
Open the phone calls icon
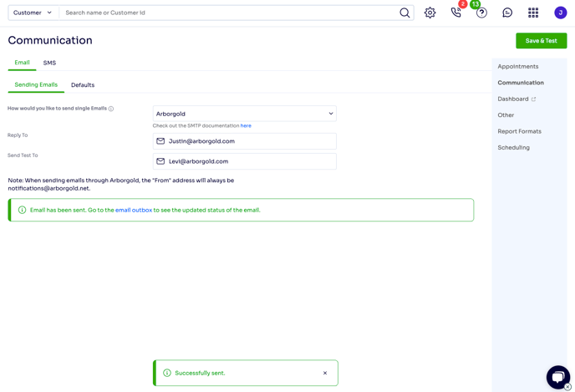[455, 13]
